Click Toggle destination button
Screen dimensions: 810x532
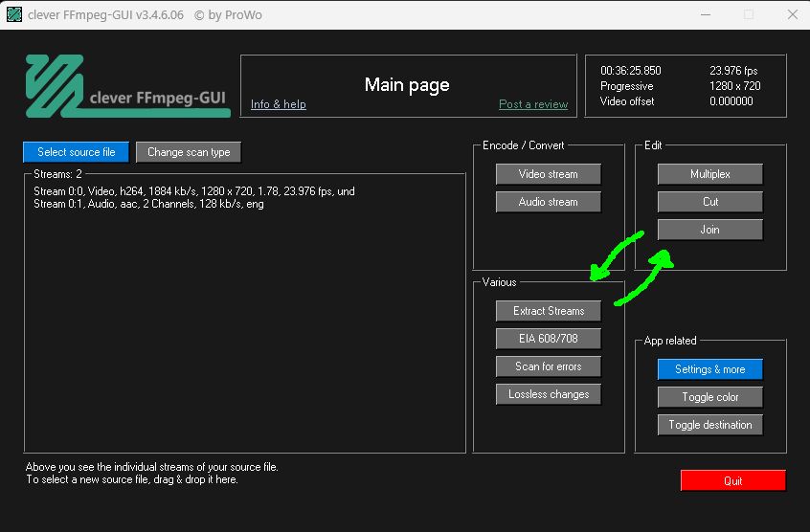click(709, 425)
